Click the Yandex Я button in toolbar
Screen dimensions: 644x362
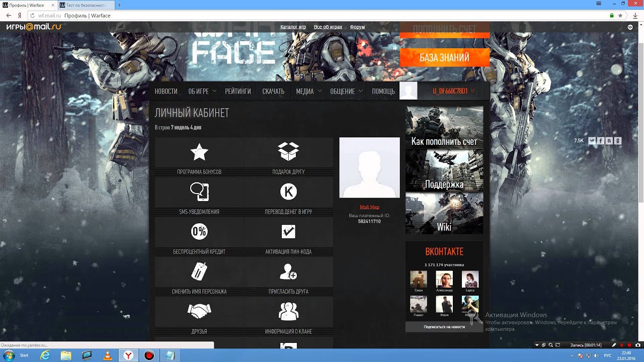coord(20,16)
